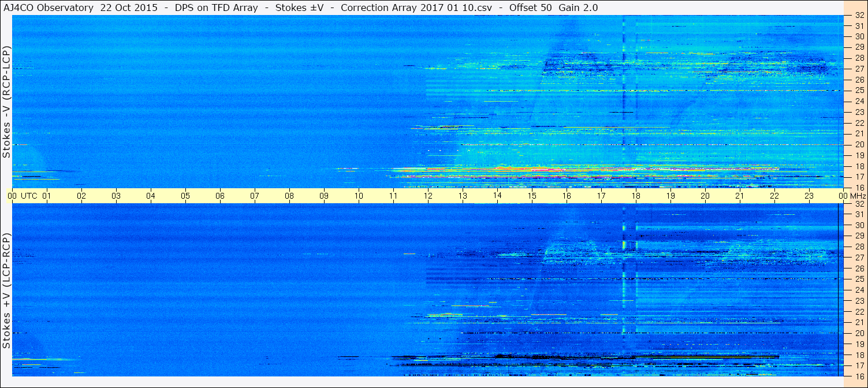Select 16 MHz label on upper Stokes -V scale
Viewport: 868px width, 388px height.
coord(859,187)
